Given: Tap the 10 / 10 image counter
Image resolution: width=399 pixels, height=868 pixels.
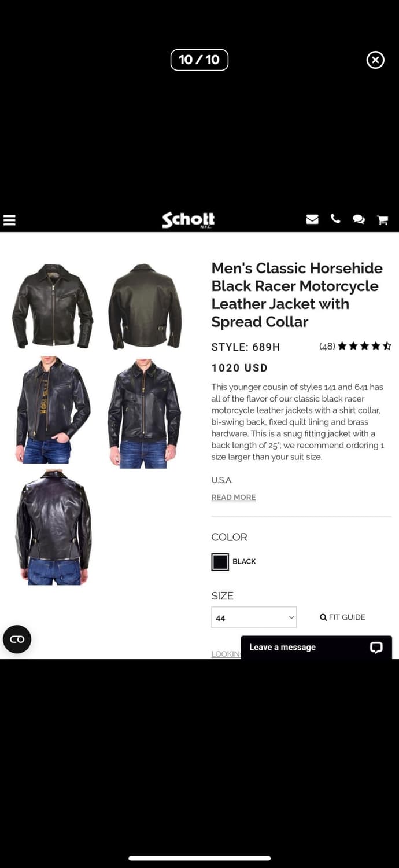Looking at the screenshot, I should coord(199,60).
